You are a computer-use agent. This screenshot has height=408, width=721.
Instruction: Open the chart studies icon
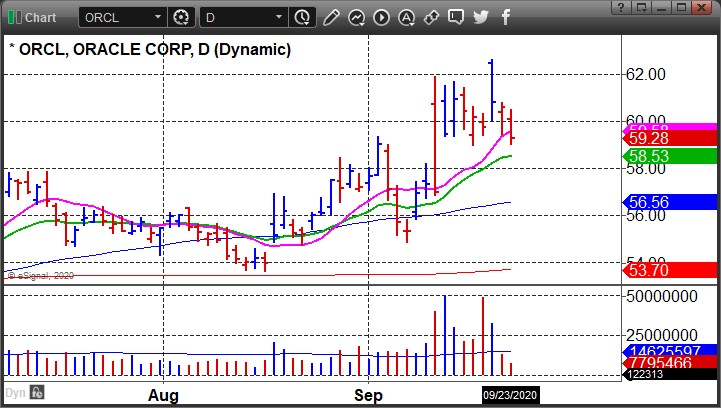pyautogui.click(x=356, y=17)
